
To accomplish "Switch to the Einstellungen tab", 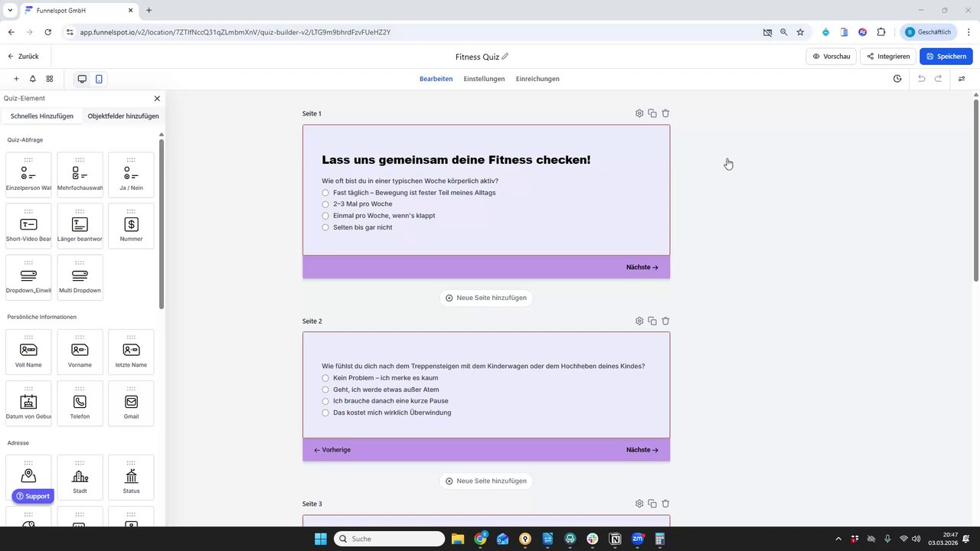I will (484, 79).
